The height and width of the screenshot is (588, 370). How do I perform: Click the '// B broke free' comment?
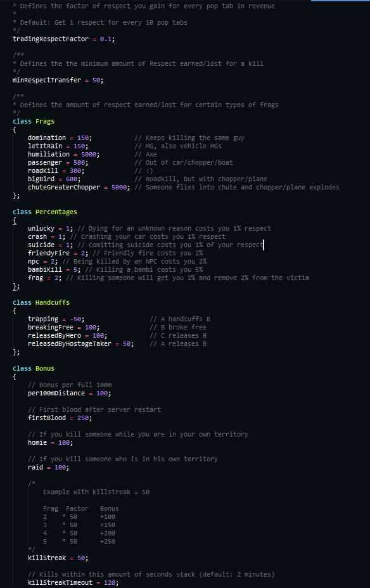[x=178, y=328]
